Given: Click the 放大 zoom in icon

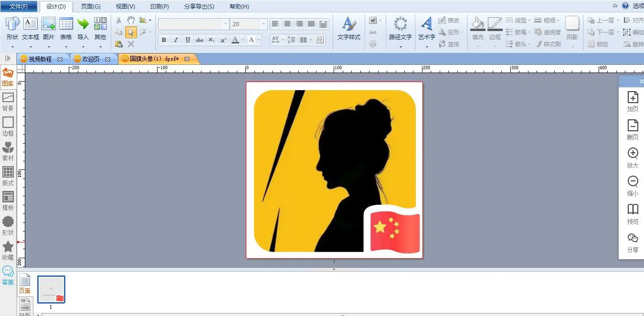Looking at the screenshot, I should pos(633,158).
